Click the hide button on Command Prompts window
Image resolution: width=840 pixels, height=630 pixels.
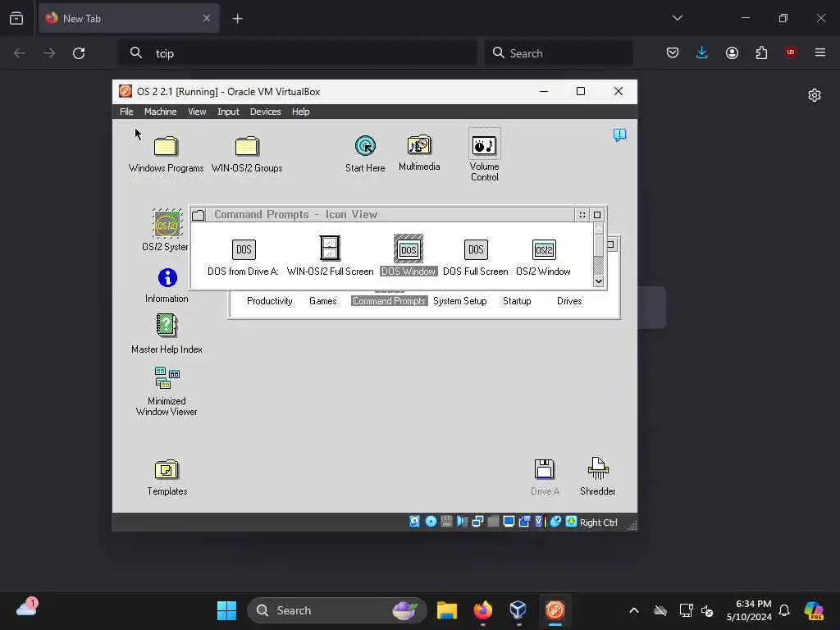582,215
